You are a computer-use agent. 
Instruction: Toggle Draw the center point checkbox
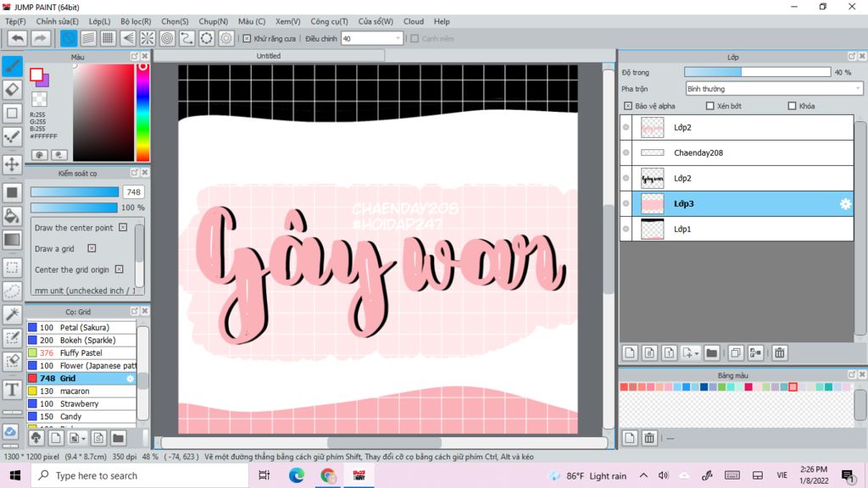tap(123, 227)
